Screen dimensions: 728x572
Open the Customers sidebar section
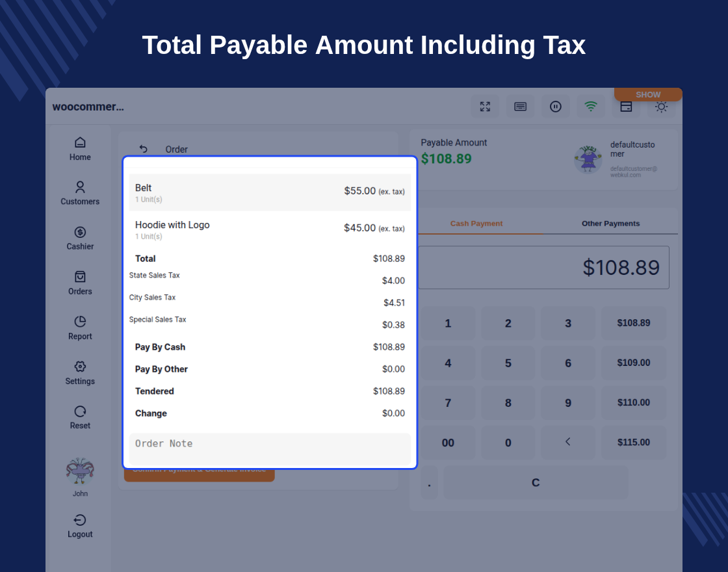[80, 193]
